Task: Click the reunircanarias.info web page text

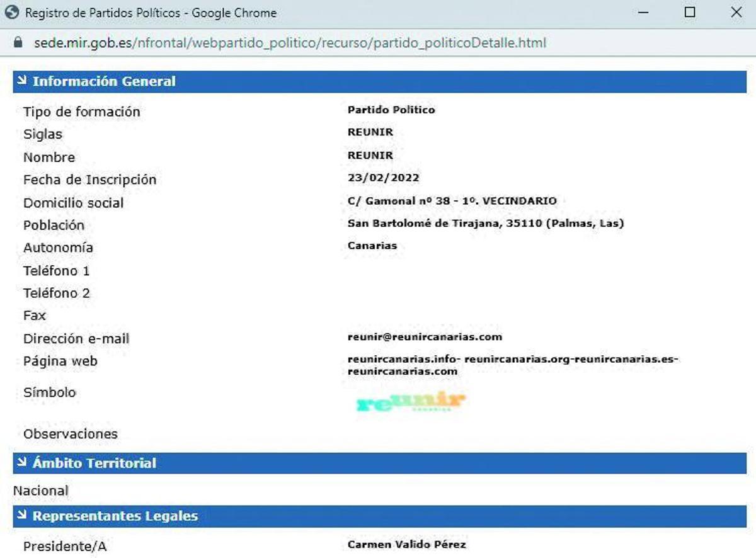Action: coord(404,360)
